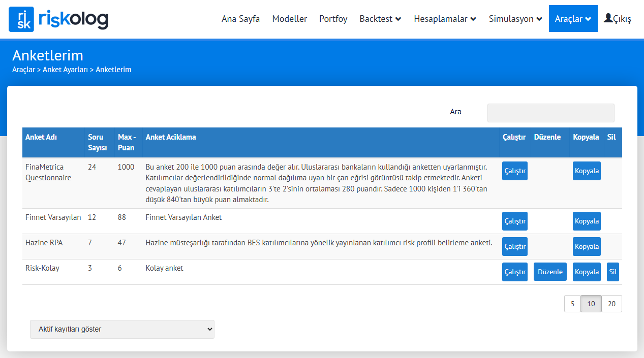644x358 pixels.
Task: Expand the Simülasyon dropdown menu
Action: [x=515, y=19]
